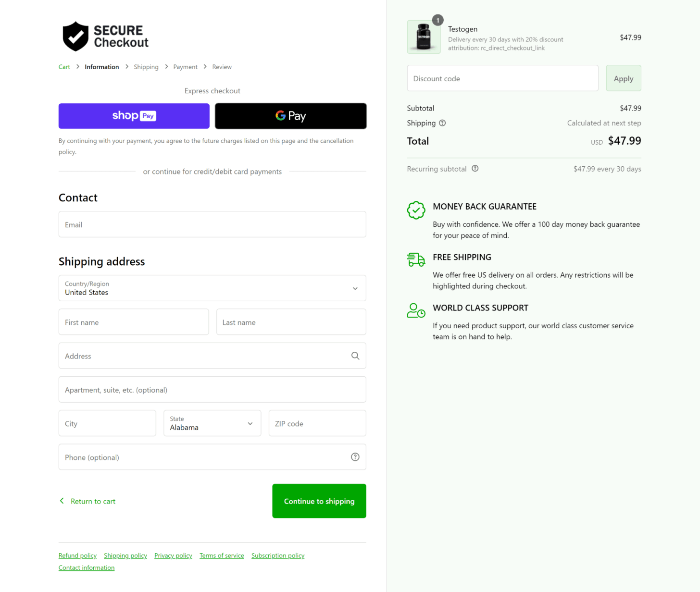Viewport: 700px width, 592px height.
Task: Click Return to cart link
Action: tap(92, 501)
